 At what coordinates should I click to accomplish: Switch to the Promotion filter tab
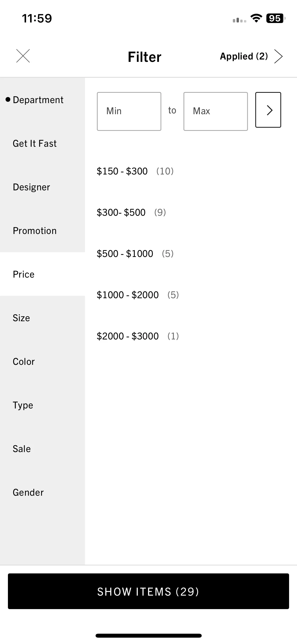point(43,231)
